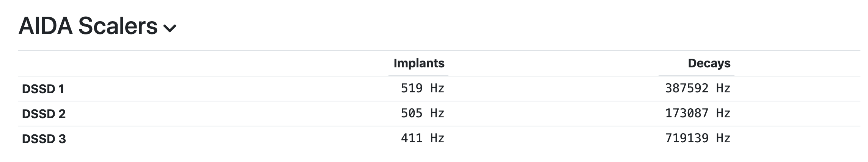Click the 519 implants number
Image resolution: width=868 pixels, height=162 pixels.
click(412, 88)
